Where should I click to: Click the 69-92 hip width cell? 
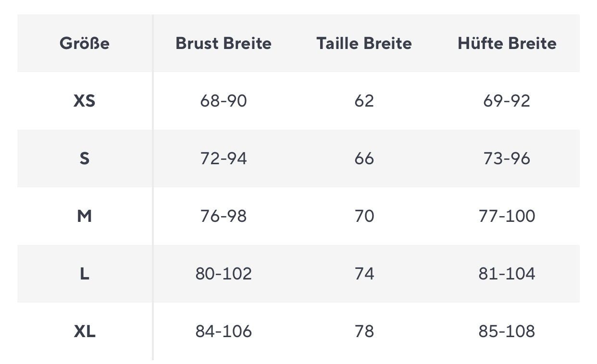[507, 101]
